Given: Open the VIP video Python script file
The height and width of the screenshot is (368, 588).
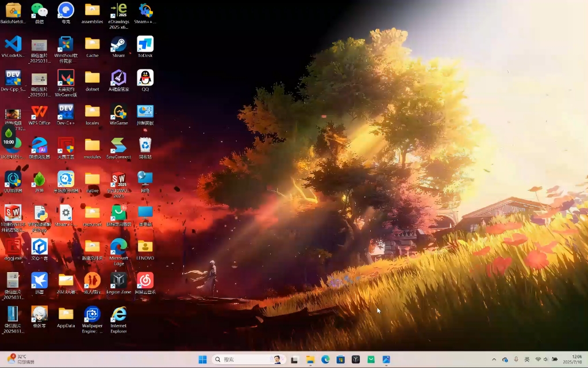Looking at the screenshot, I should point(40,213).
